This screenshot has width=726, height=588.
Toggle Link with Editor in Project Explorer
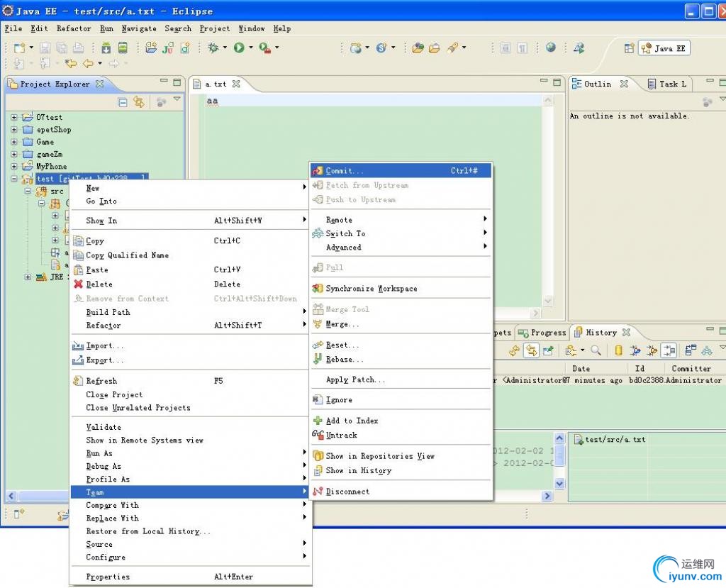click(x=138, y=102)
